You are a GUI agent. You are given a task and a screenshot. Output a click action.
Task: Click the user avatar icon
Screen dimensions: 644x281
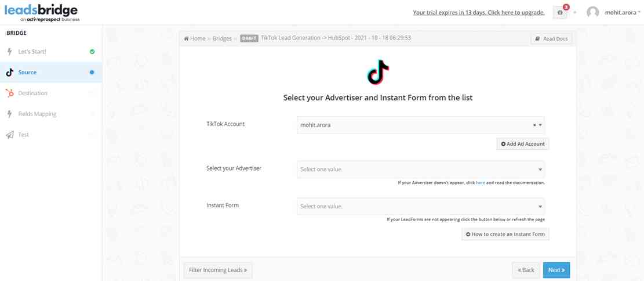(x=592, y=12)
